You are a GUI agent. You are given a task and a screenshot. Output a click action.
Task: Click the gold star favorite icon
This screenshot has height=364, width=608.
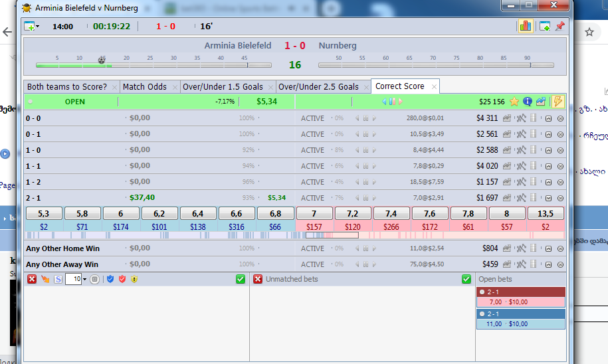coord(514,102)
